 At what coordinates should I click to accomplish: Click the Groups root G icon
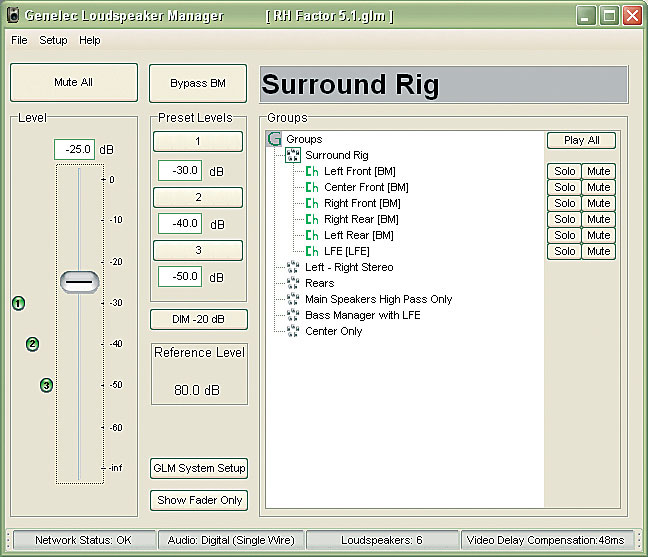click(x=274, y=139)
